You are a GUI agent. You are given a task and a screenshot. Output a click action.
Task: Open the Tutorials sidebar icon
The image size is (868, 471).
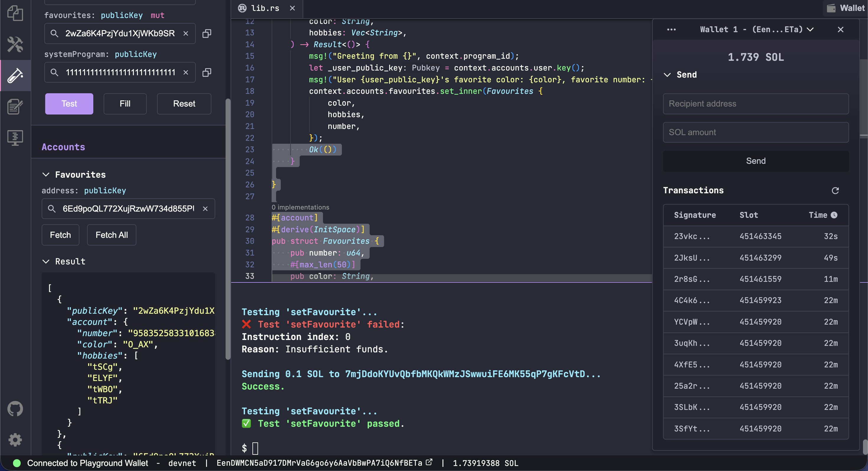(x=15, y=107)
